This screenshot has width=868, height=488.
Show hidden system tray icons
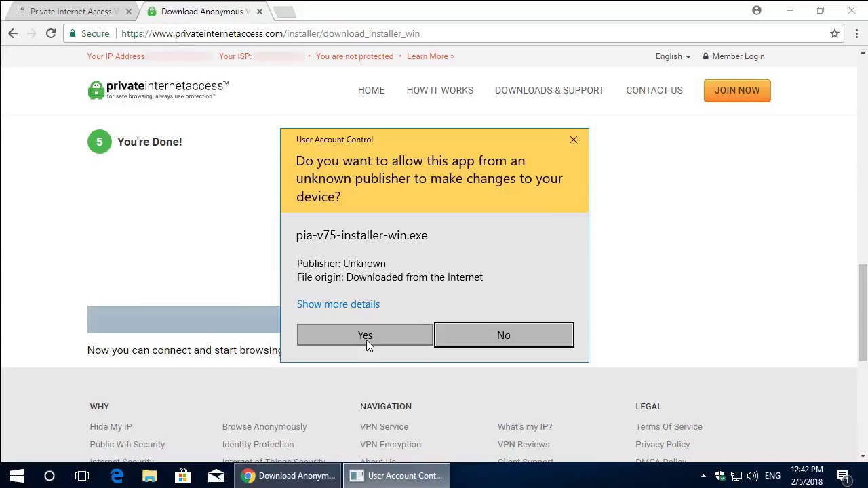click(703, 476)
